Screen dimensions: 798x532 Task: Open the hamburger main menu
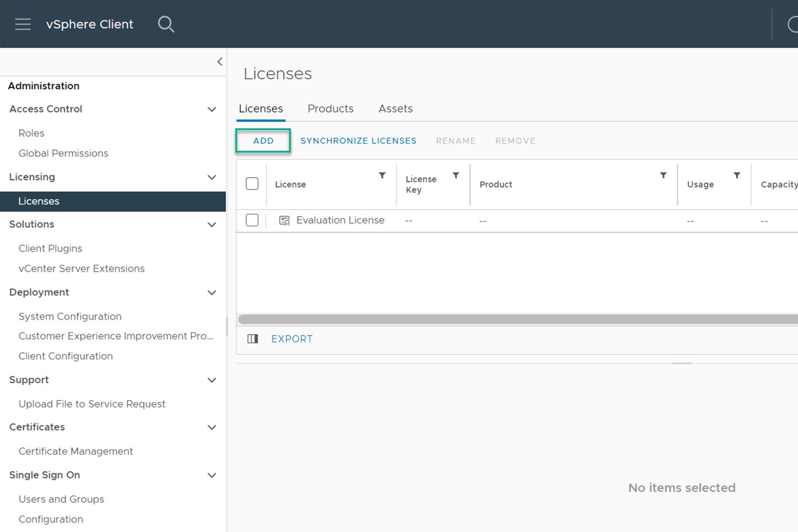pos(23,24)
